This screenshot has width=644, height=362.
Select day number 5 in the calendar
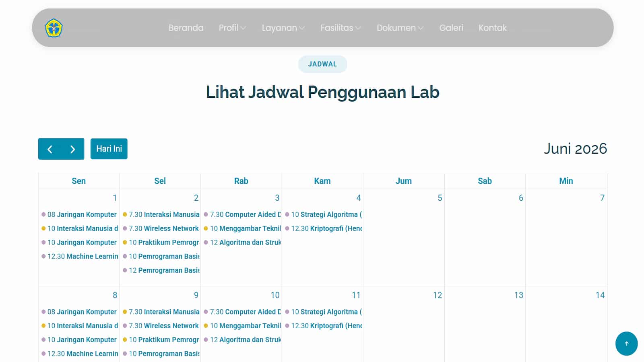coord(440,198)
